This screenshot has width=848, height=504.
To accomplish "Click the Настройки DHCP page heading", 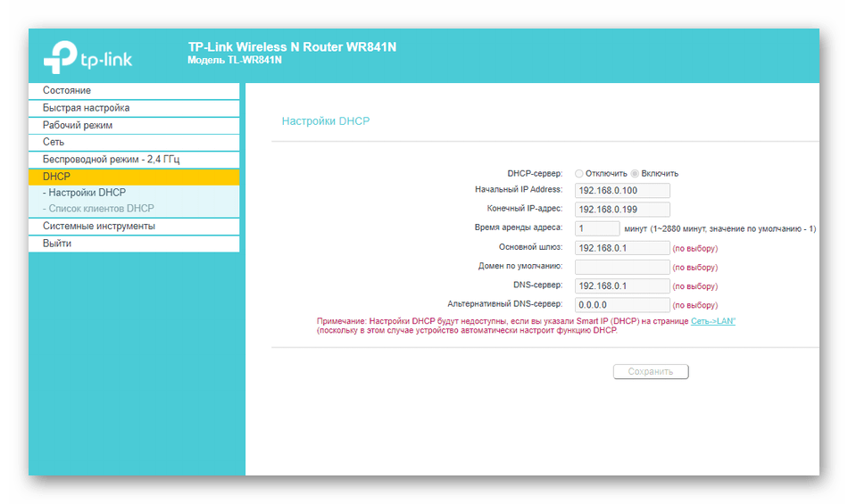I will [326, 121].
